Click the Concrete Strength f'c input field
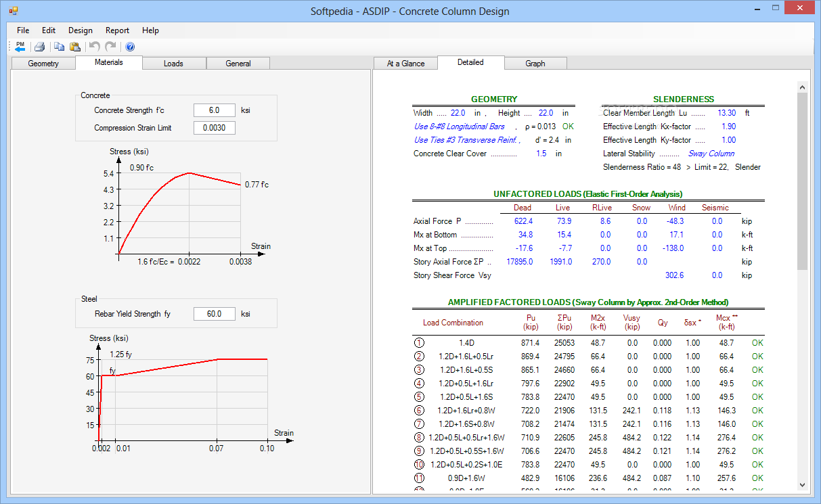Viewport: 821px width, 504px height. click(215, 110)
